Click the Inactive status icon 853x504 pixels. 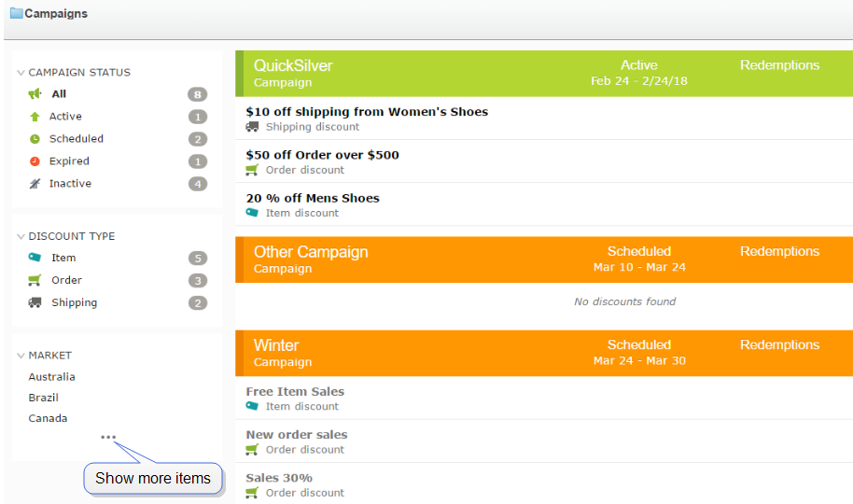35,184
